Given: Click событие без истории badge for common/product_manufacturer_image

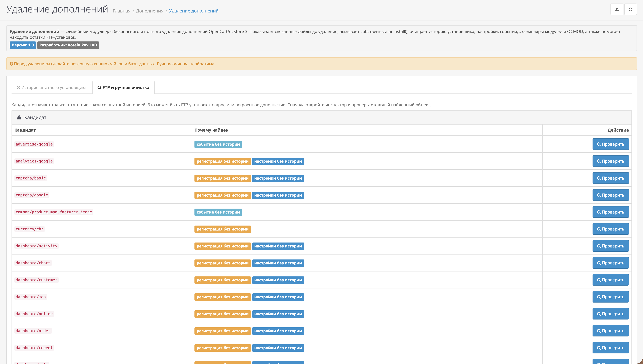Looking at the screenshot, I should 218,212.
